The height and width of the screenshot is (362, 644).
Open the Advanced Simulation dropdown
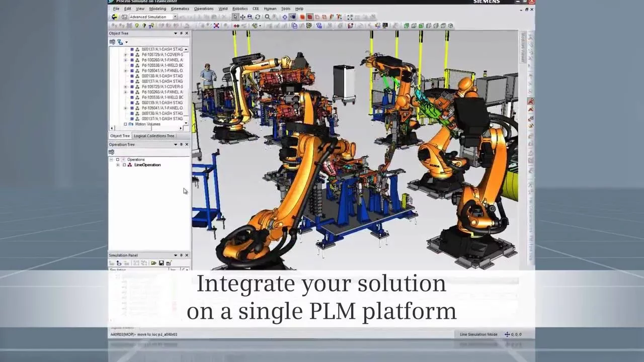pos(175,17)
